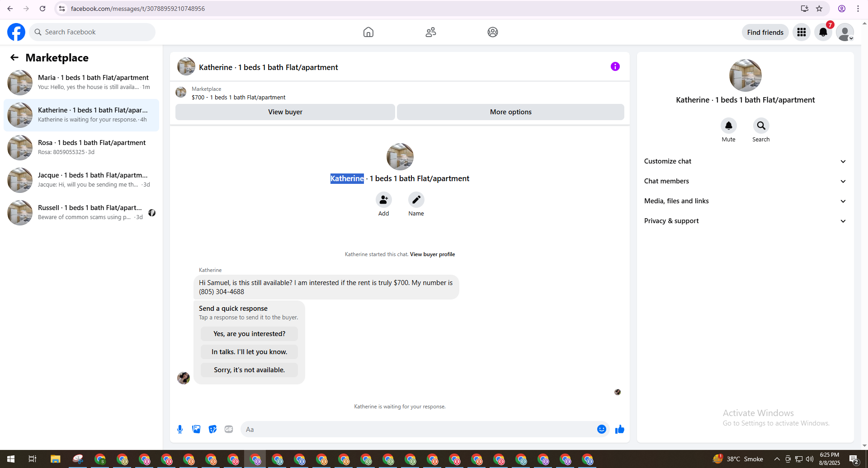Open Russell's conversation in the list
868x468 pixels.
click(81, 213)
